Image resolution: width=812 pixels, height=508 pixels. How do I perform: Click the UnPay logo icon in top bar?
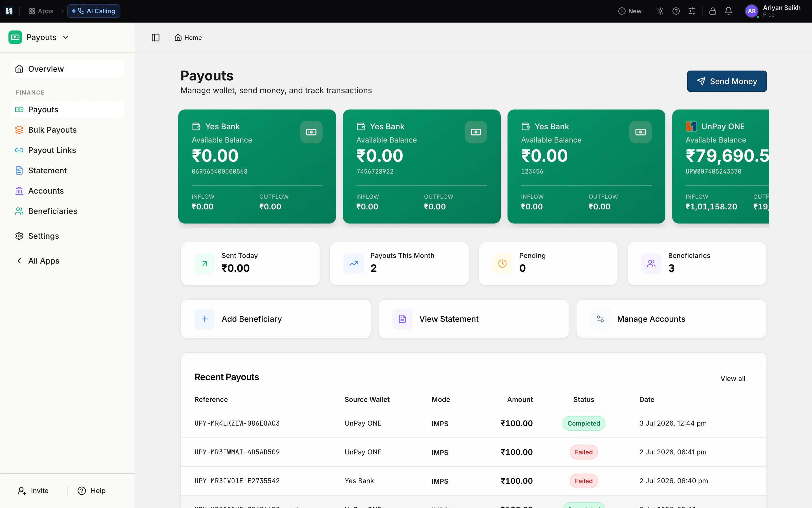click(x=9, y=11)
